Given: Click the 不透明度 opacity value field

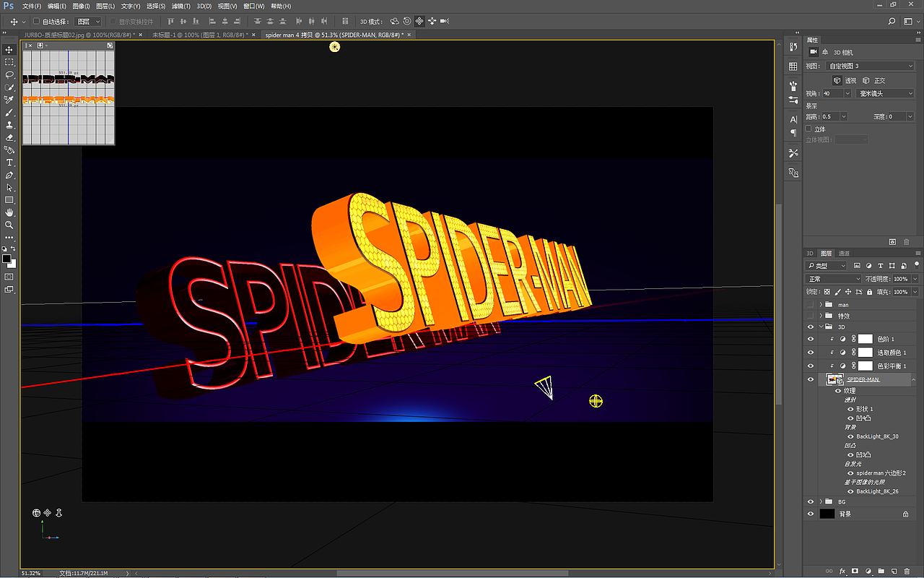Looking at the screenshot, I should tap(901, 279).
